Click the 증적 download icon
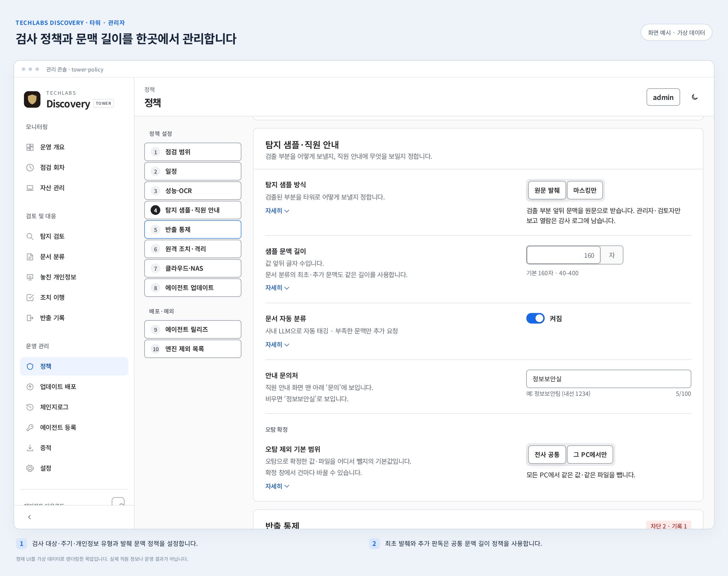 click(x=30, y=448)
